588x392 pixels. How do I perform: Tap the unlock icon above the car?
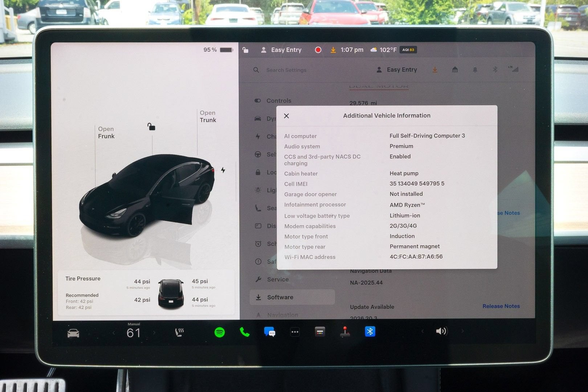151,127
